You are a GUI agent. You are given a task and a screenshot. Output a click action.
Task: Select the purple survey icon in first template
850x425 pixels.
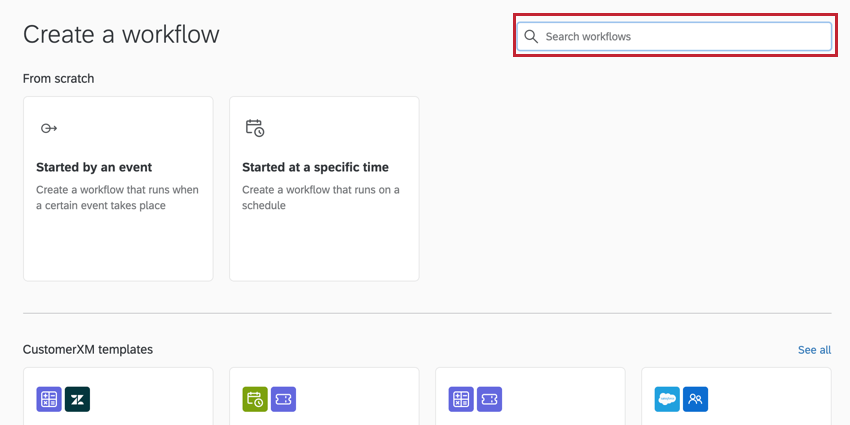pos(49,400)
